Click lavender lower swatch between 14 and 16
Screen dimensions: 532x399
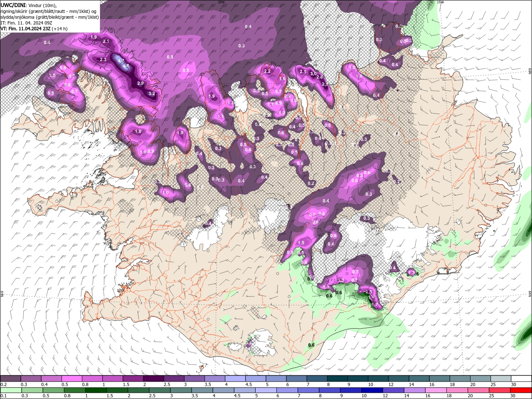[415, 390]
